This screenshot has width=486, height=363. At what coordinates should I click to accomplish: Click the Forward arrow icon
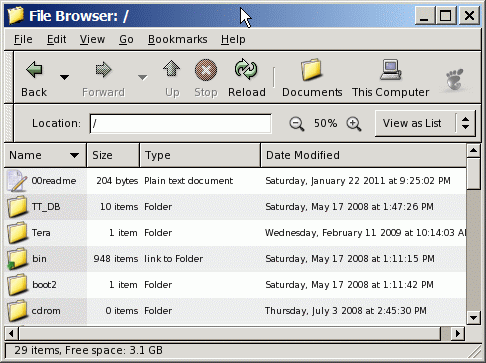point(103,70)
